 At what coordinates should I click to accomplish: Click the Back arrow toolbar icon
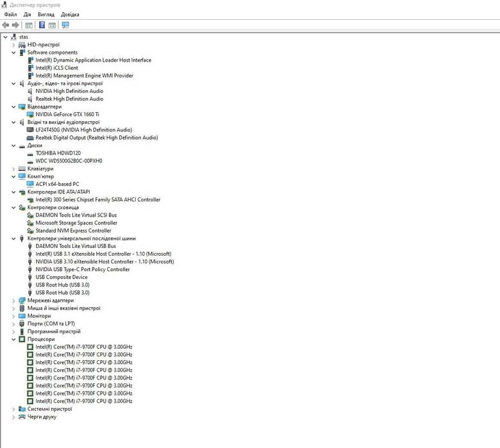click(5, 25)
